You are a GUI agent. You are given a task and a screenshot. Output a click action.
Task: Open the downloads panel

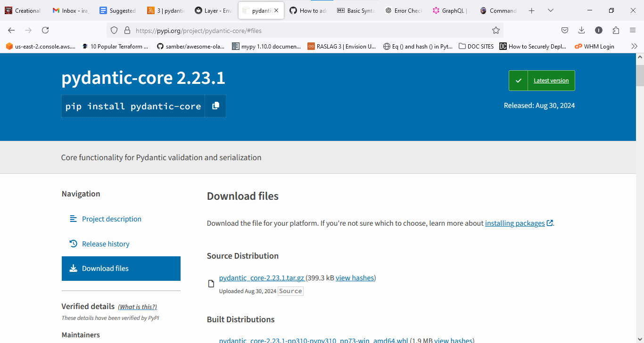[x=582, y=30]
